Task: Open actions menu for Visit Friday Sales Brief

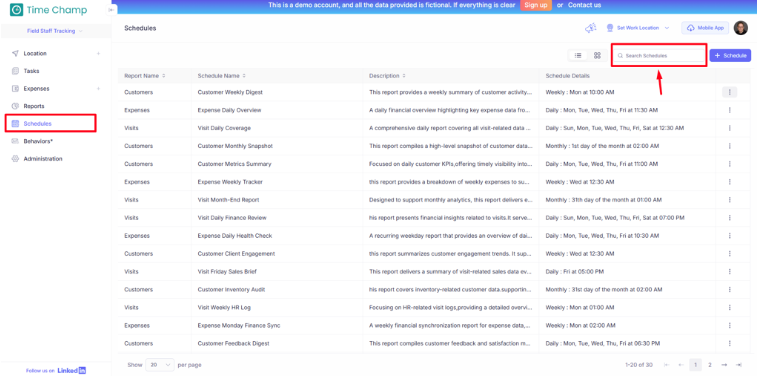Action: pos(729,271)
